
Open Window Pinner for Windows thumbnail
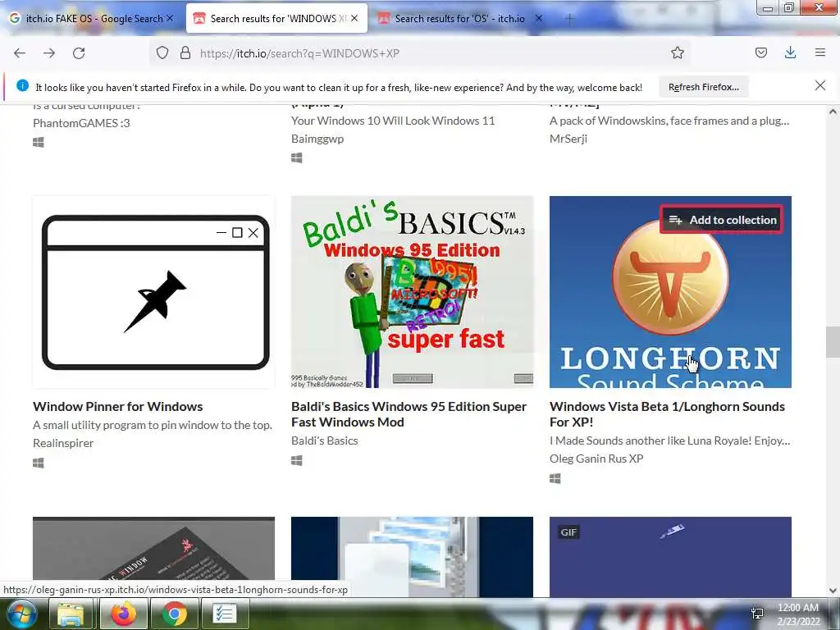tap(153, 292)
